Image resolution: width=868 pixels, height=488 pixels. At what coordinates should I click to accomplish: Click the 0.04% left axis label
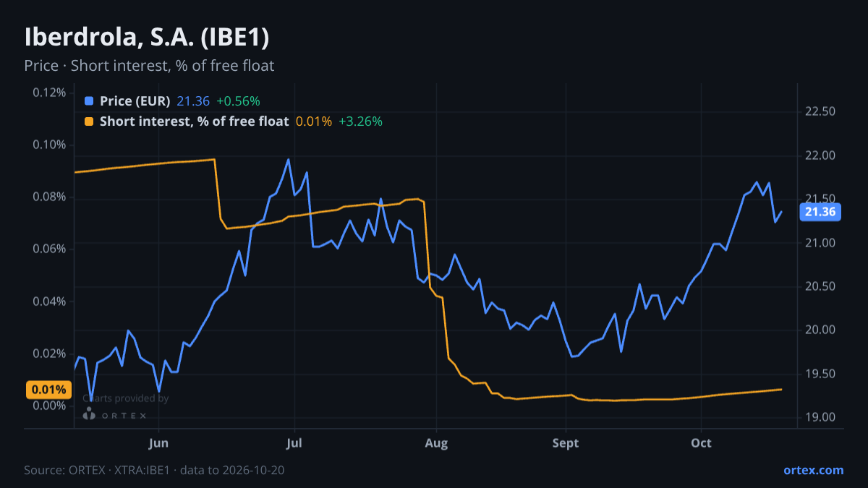coord(49,301)
